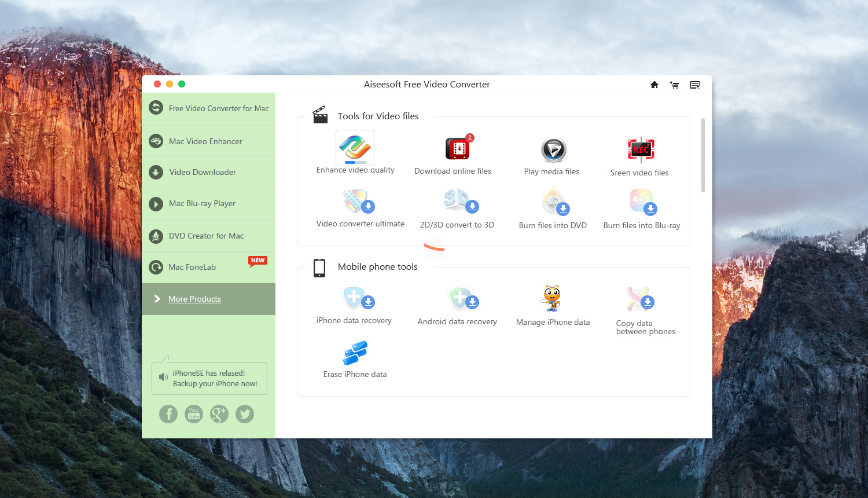Image resolution: width=868 pixels, height=498 pixels.
Task: Open Video Downloader sidebar item
Action: [x=208, y=172]
